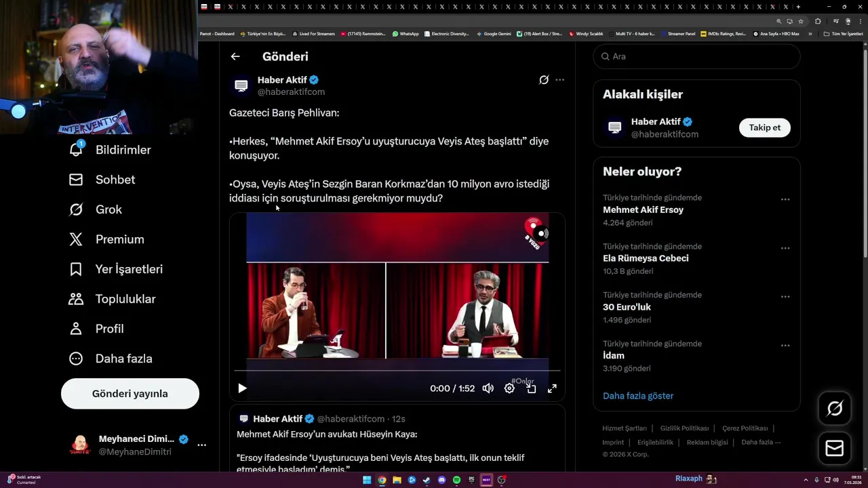Toggle picture-in-picture on the video
868x488 pixels.
tap(531, 388)
